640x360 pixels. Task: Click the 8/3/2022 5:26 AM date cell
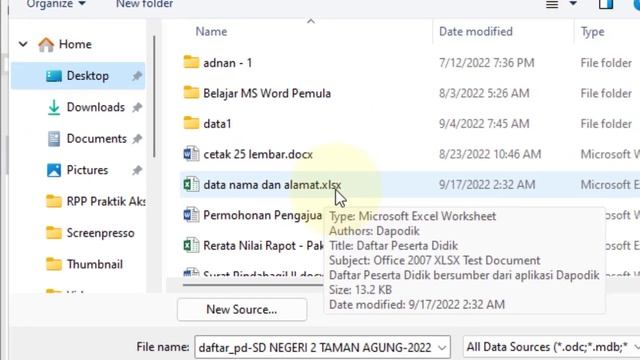[484, 93]
